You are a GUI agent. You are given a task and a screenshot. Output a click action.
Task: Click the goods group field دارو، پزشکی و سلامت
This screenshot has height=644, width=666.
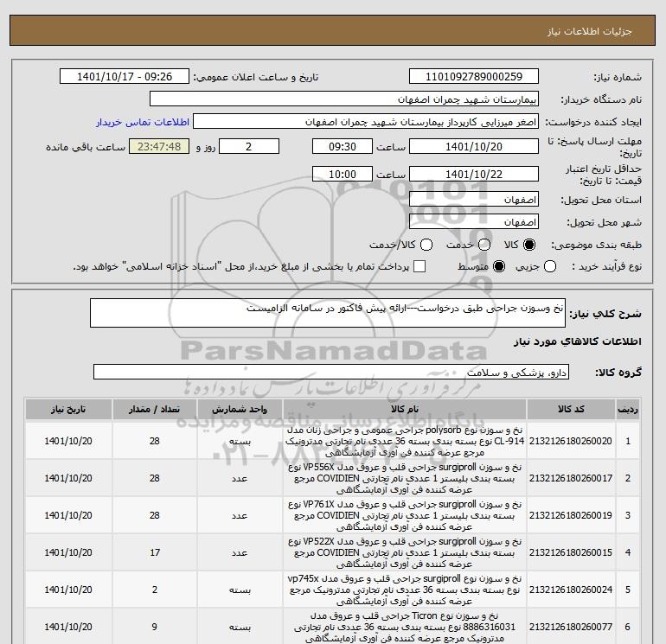(x=331, y=373)
